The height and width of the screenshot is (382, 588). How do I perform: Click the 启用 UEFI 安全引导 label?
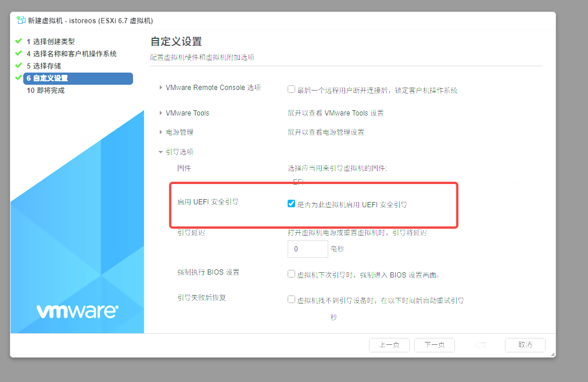(207, 202)
